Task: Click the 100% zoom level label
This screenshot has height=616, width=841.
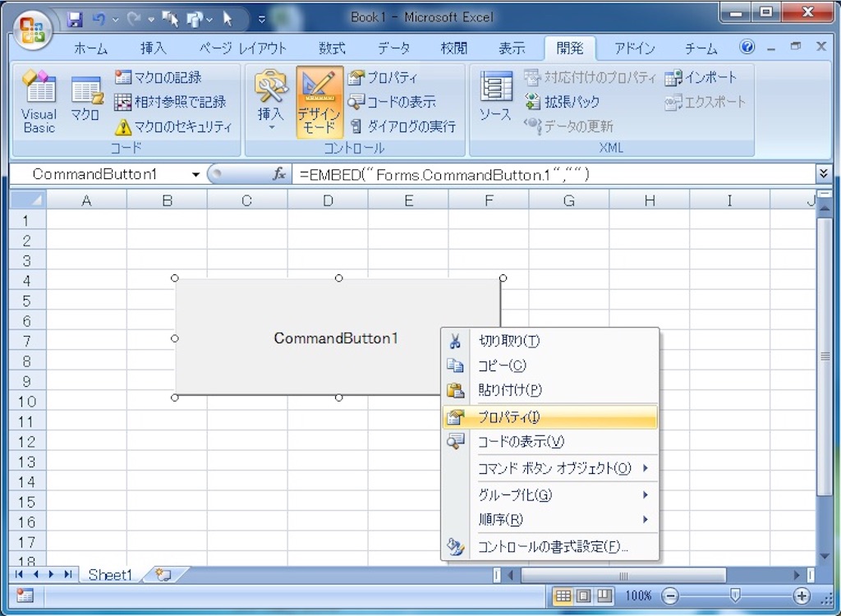Action: (x=638, y=596)
